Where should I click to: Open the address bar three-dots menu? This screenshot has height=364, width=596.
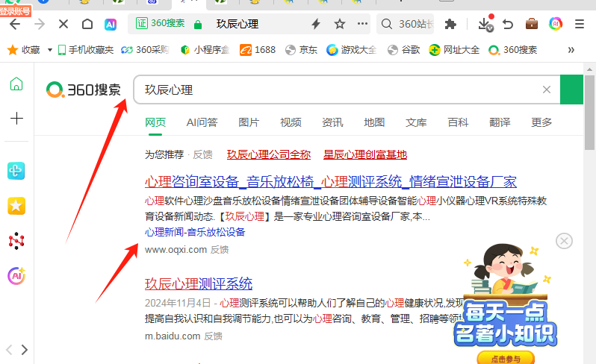click(x=363, y=24)
